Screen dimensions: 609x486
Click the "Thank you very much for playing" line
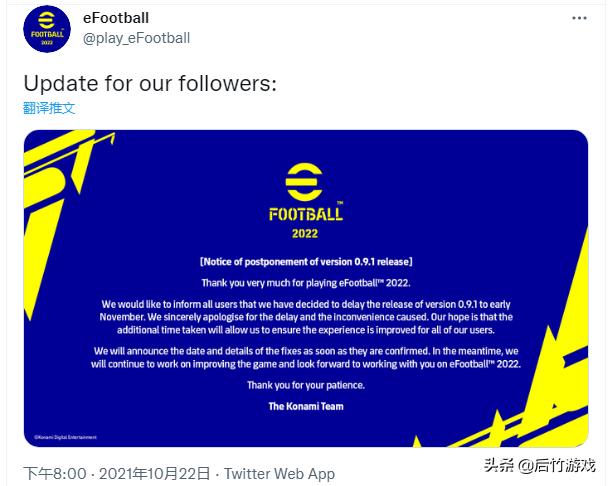[x=304, y=283]
